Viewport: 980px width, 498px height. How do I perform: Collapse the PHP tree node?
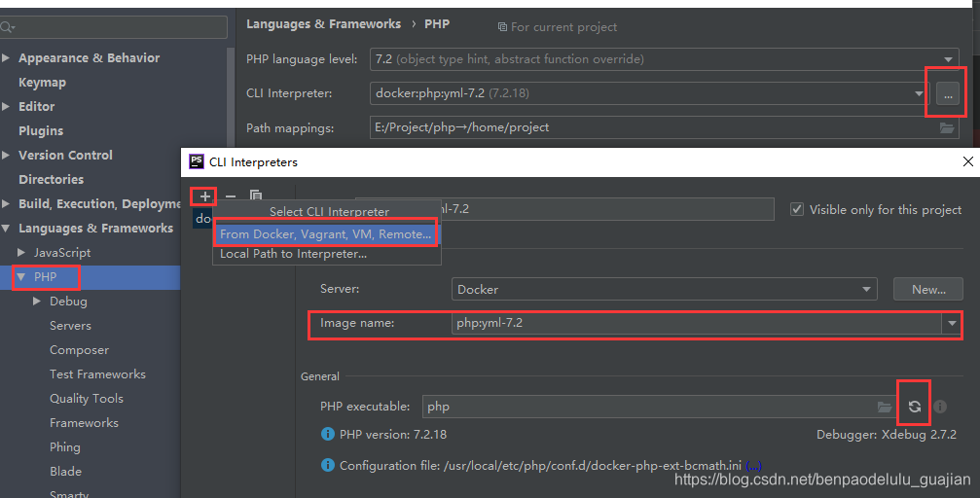21,277
